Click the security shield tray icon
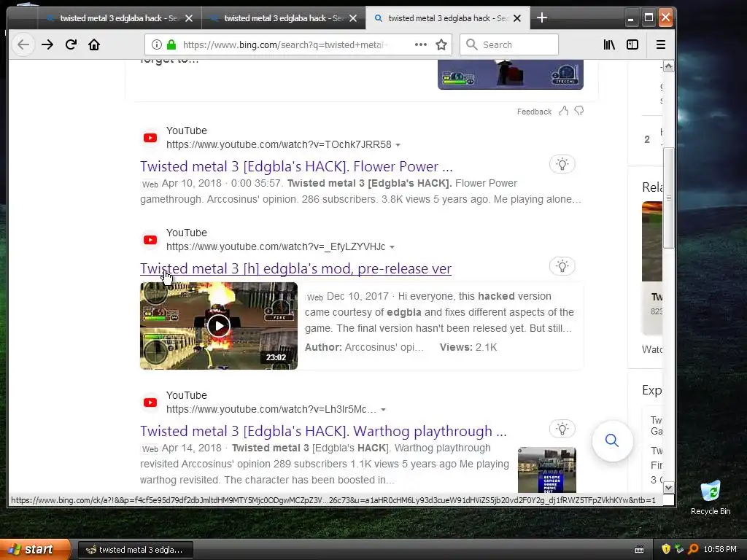The width and height of the screenshot is (747, 560). coord(666,549)
